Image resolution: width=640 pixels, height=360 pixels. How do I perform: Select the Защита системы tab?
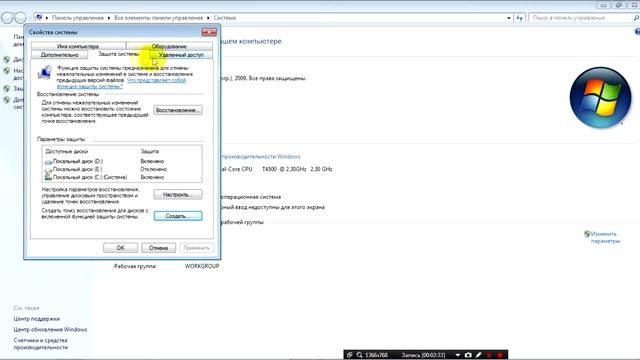[x=119, y=54]
